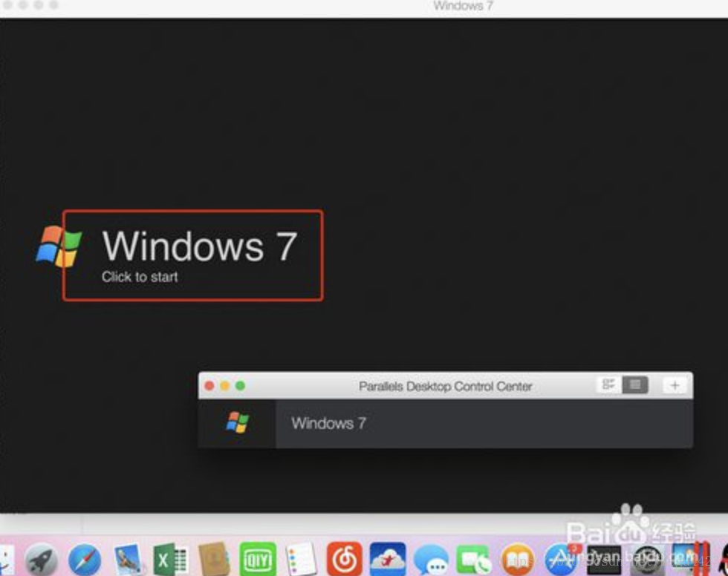
Task: Click Windows logo icon in Control Center list
Action: (x=237, y=422)
